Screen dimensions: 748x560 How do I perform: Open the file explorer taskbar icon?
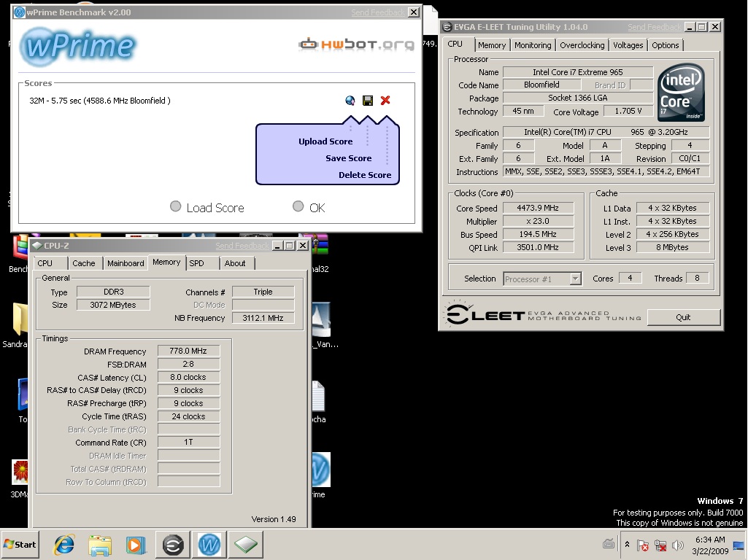coord(100,544)
